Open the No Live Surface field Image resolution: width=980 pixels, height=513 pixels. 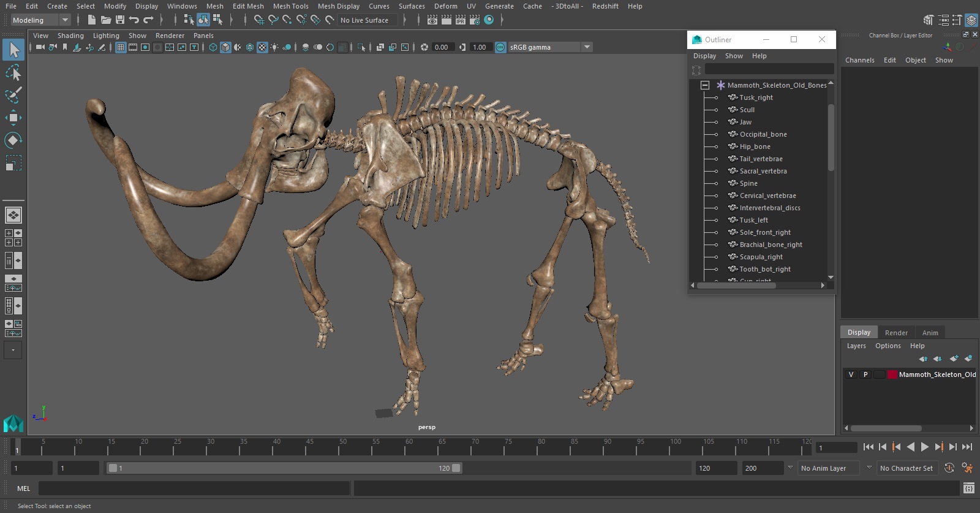(x=367, y=20)
